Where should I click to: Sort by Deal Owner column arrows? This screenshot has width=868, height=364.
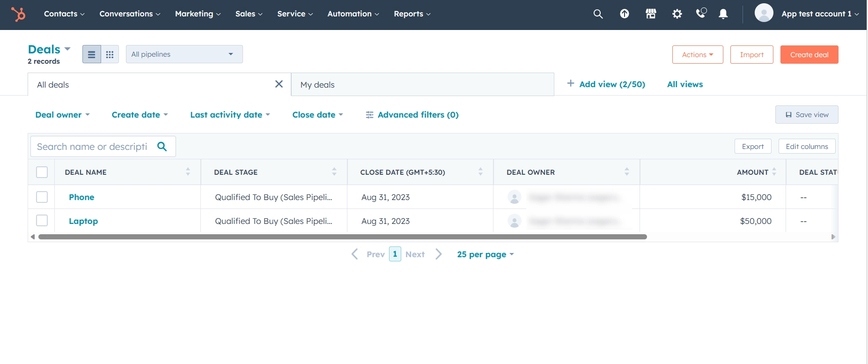[x=627, y=172]
